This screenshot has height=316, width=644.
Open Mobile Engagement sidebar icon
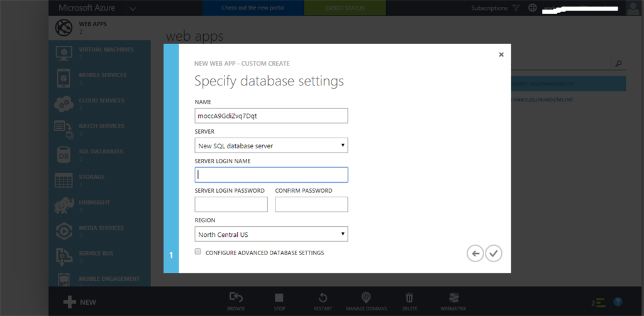(64, 280)
